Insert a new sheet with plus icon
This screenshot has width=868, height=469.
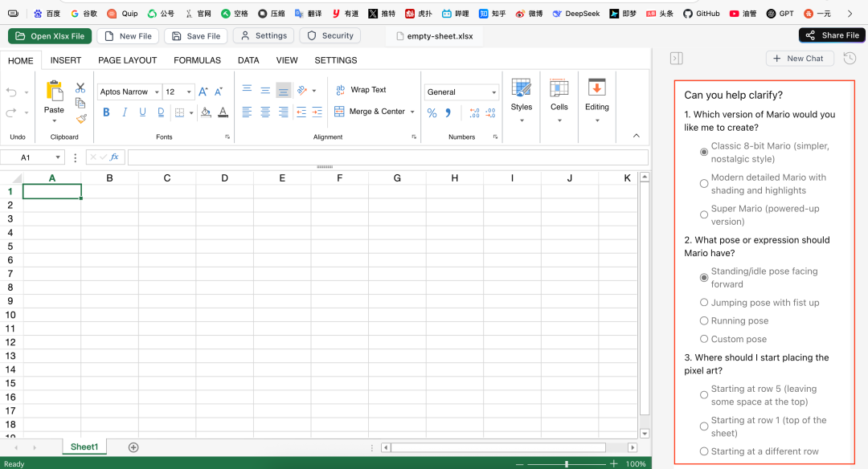pos(133,447)
